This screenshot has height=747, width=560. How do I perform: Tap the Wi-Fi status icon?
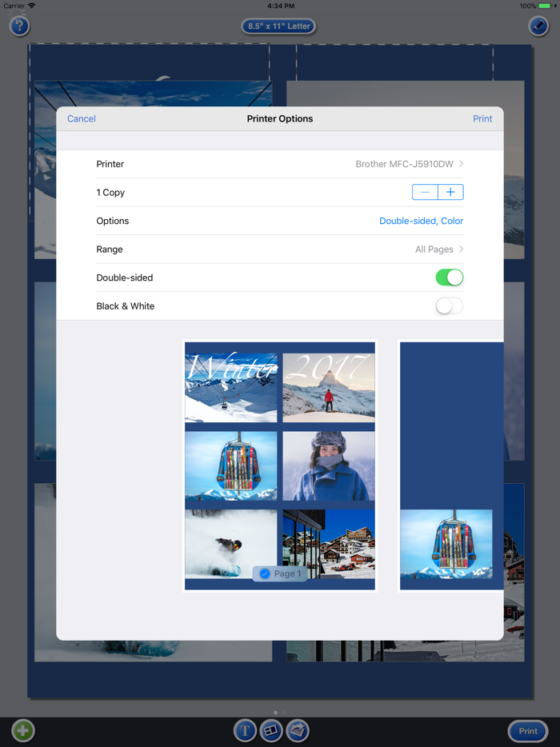(x=31, y=6)
